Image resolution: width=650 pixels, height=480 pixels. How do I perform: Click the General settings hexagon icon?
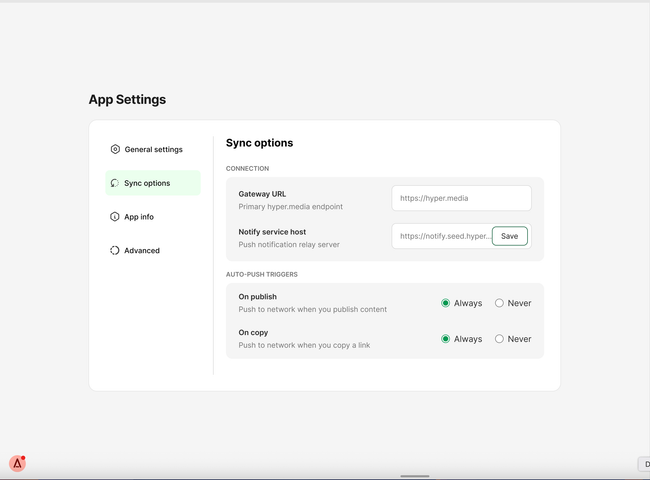click(115, 149)
